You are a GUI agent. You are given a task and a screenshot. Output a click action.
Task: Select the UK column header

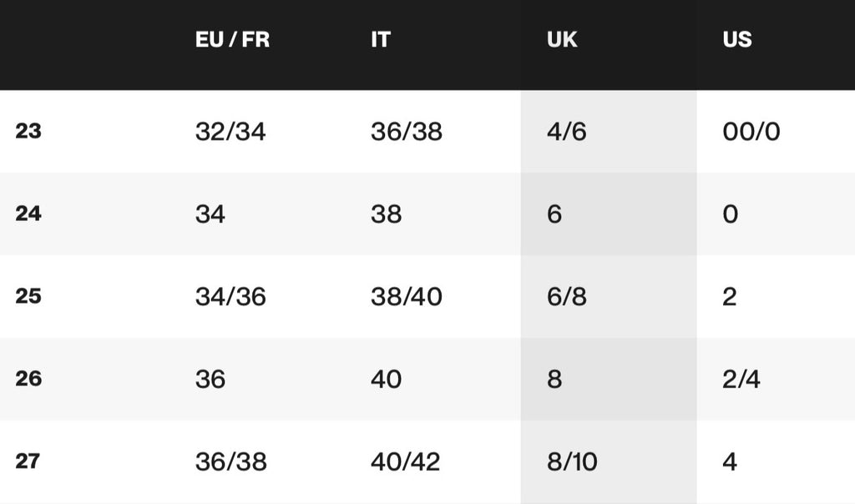tap(562, 39)
